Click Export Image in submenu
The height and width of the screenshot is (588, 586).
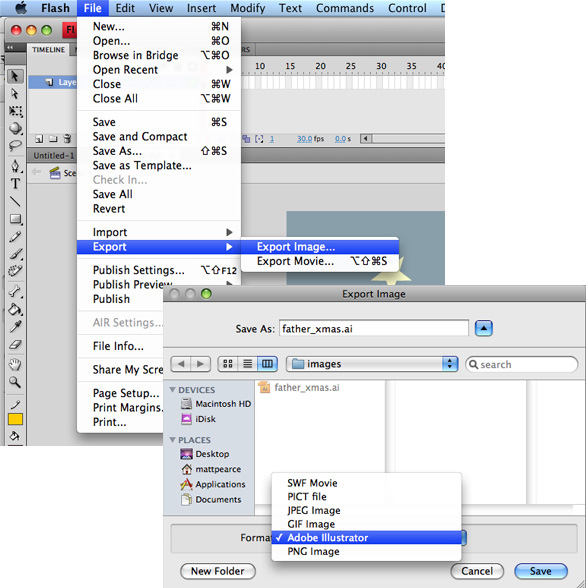(x=319, y=247)
